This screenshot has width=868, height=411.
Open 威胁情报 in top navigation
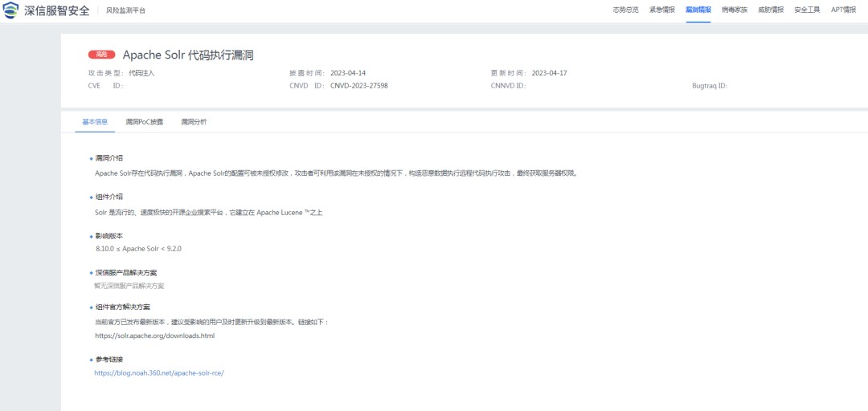click(771, 10)
